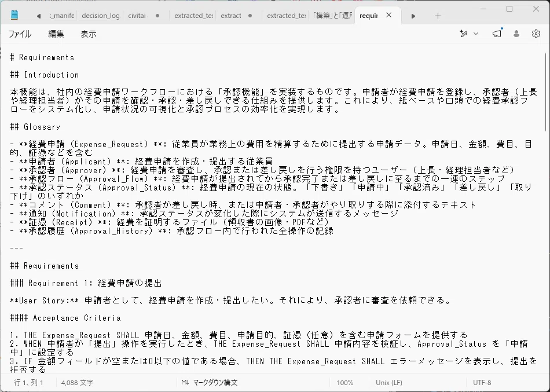Minimize the Notepad window
Viewport: 550px width, 392px height.
483,9
